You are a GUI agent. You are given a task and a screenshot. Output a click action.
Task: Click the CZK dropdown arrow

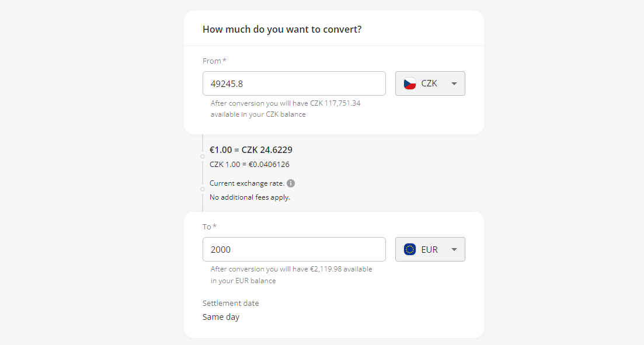454,83
